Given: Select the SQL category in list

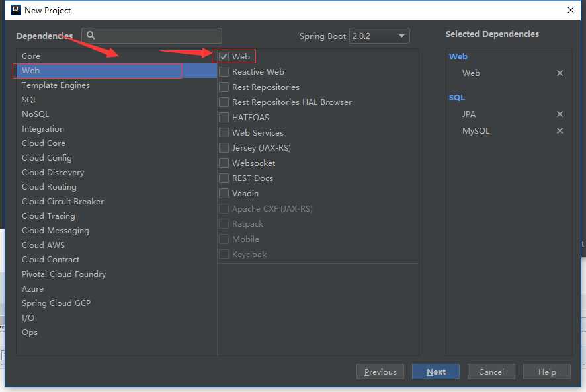Looking at the screenshot, I should 116,100.
